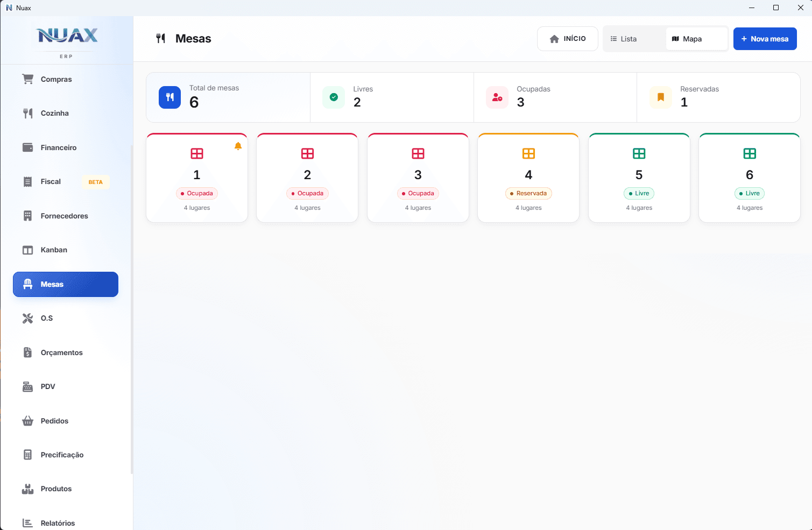This screenshot has height=530, width=812.
Task: Click the BETA badge next to Fiscal
Action: pyautogui.click(x=95, y=182)
